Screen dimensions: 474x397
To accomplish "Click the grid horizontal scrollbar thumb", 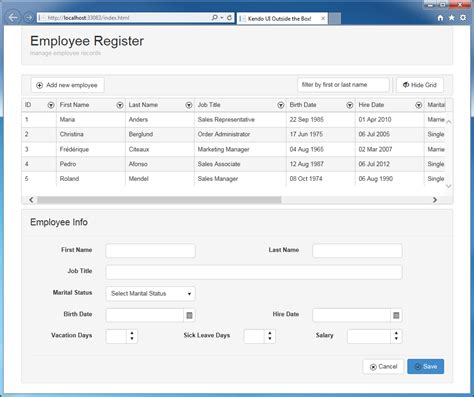I will (x=159, y=200).
